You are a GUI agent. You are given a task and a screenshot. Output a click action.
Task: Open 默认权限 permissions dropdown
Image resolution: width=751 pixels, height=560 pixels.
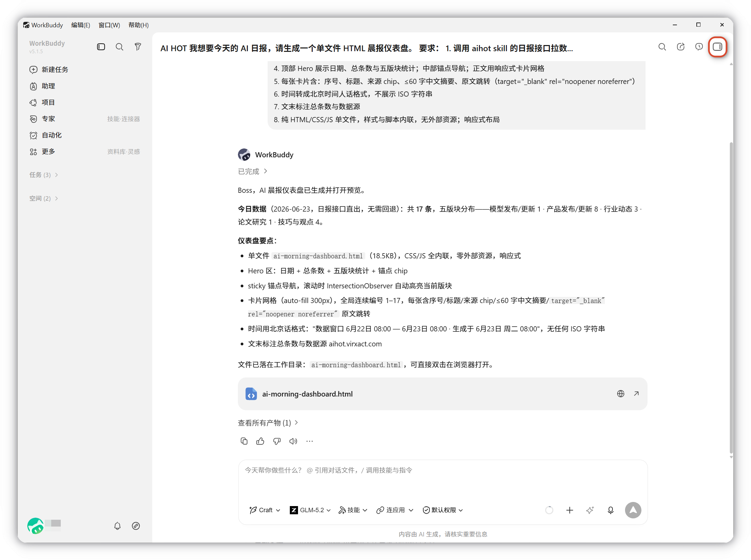point(443,510)
